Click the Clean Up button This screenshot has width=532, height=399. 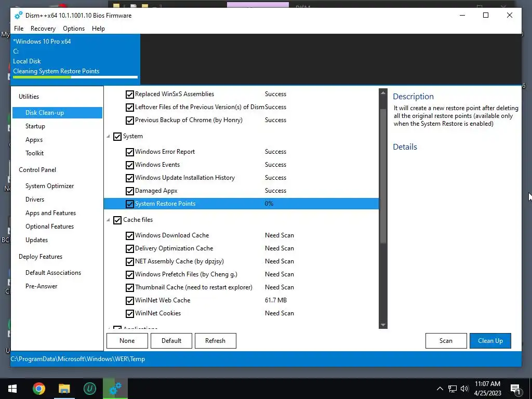point(490,341)
